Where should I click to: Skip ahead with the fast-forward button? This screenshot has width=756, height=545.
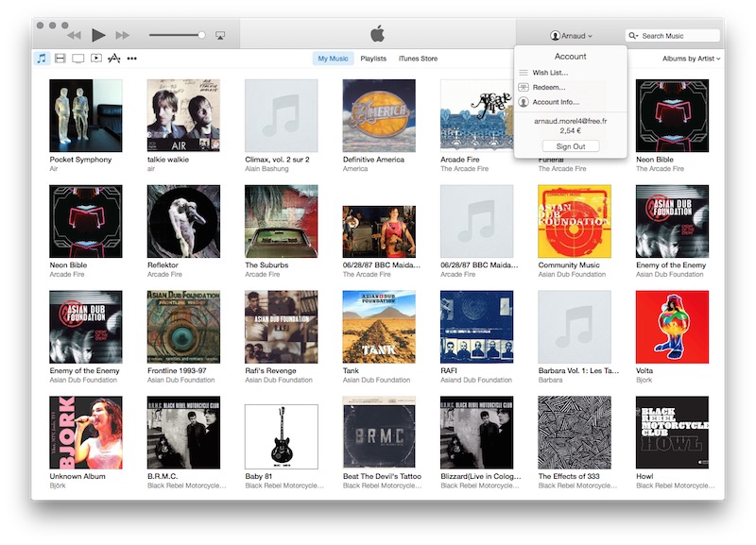coord(123,35)
